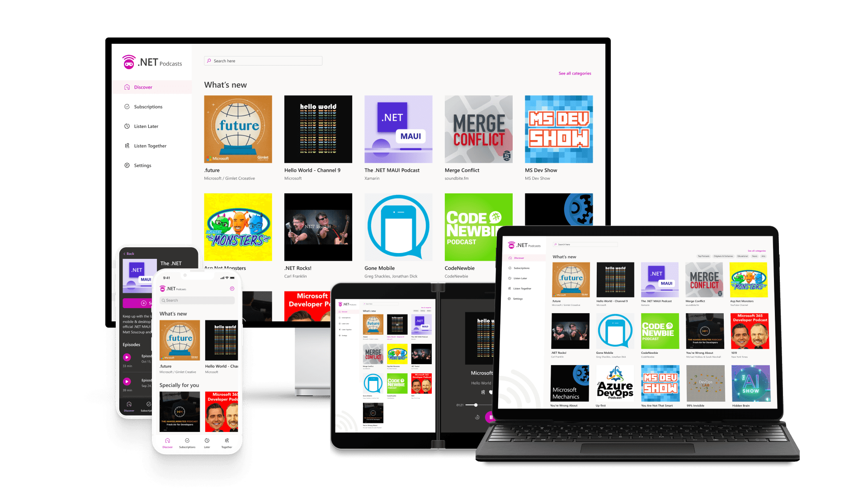Image resolution: width=868 pixels, height=488 pixels.
Task: Click the search magnifier icon
Action: (209, 61)
